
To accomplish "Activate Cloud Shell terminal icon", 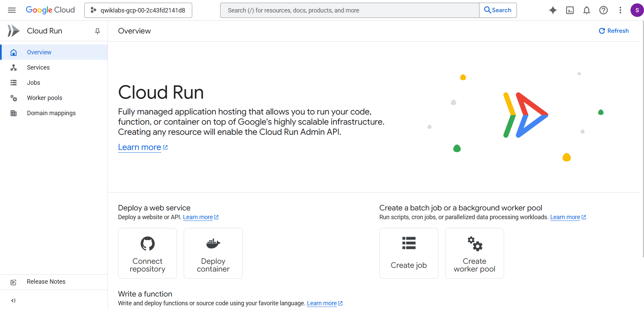I will [569, 10].
